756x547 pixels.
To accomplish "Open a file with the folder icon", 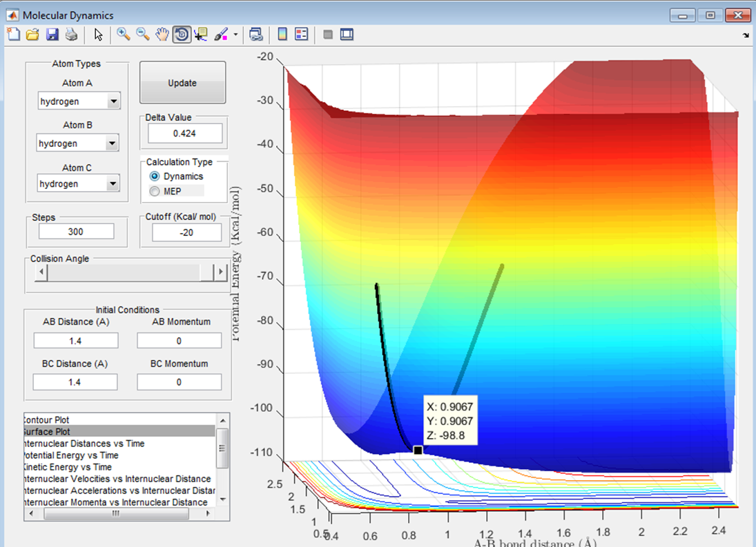I will coord(32,34).
